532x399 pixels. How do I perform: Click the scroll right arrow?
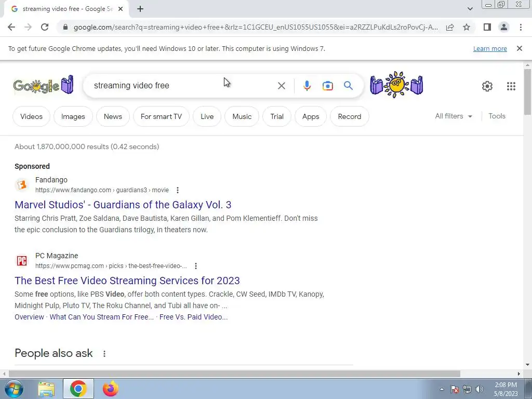(x=519, y=374)
